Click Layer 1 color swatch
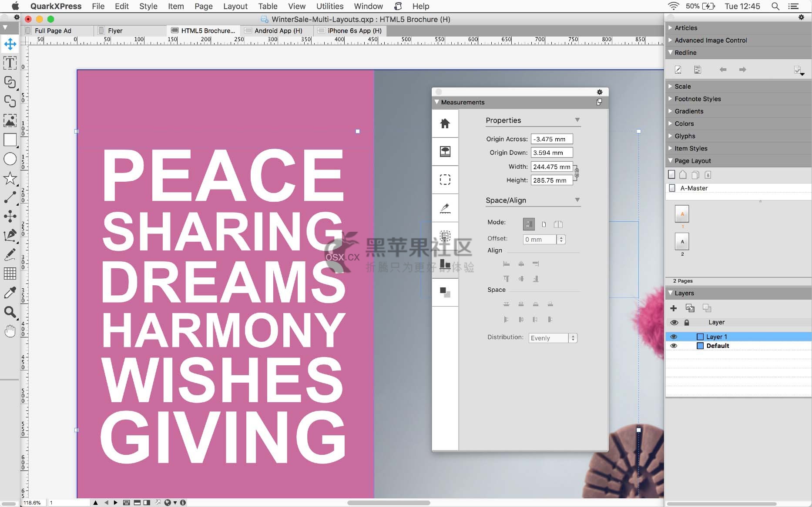 click(700, 337)
